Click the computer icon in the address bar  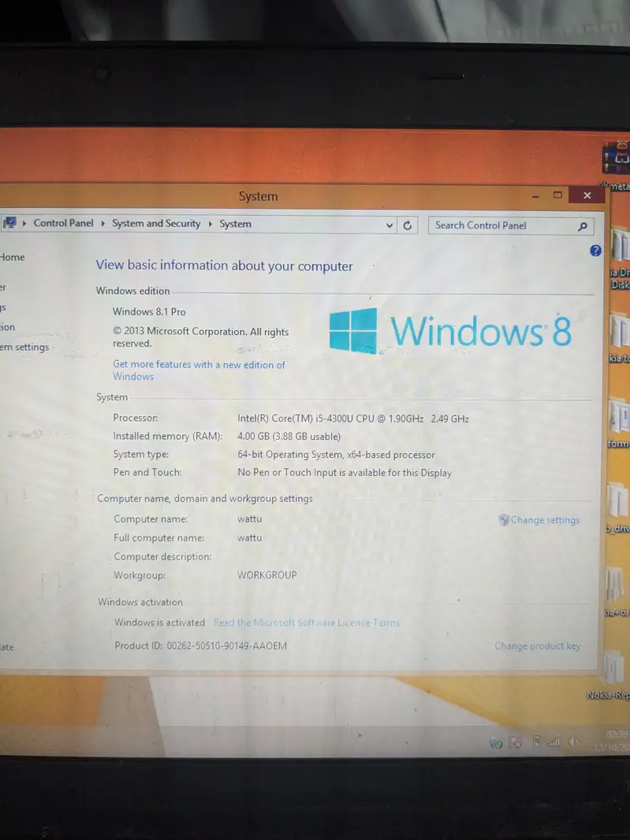point(9,223)
